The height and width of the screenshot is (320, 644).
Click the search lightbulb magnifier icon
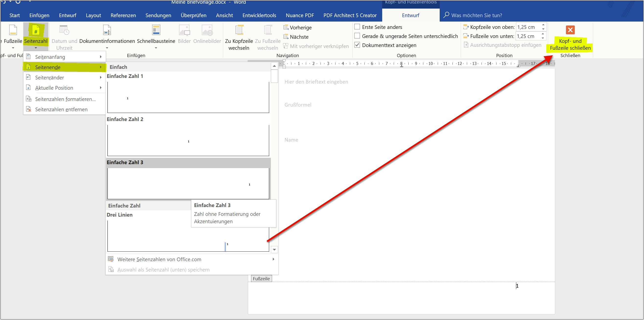[446, 15]
